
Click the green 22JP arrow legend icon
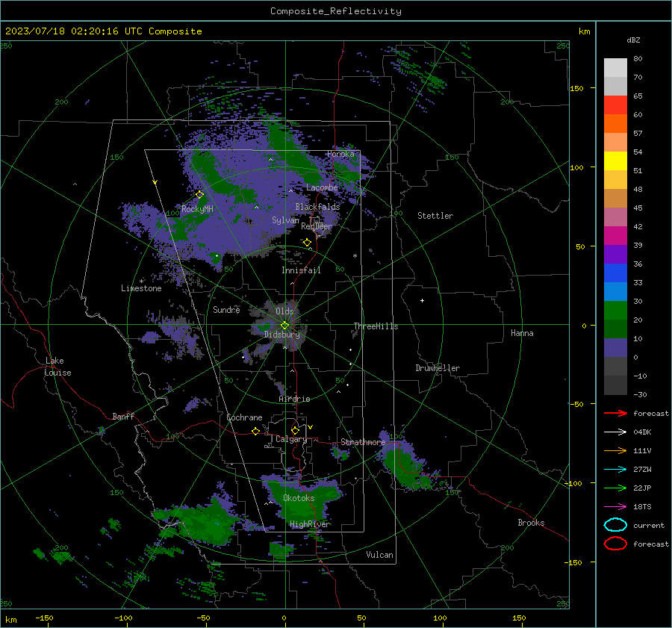[615, 488]
